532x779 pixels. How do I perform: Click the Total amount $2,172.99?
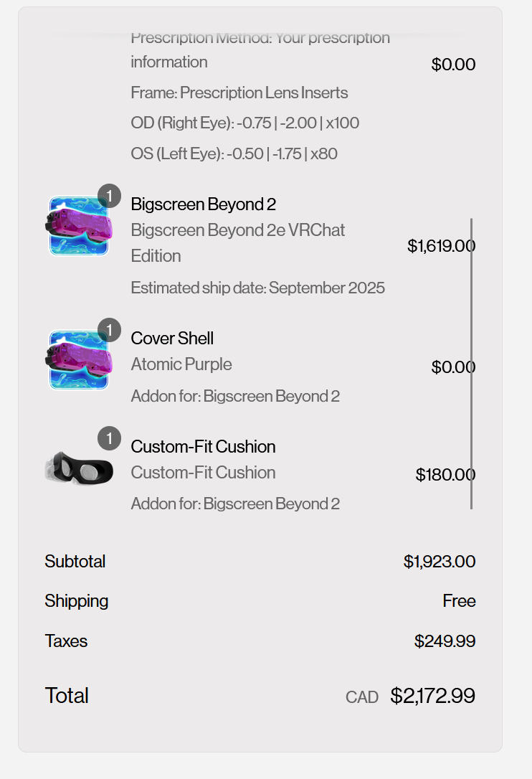(x=432, y=696)
